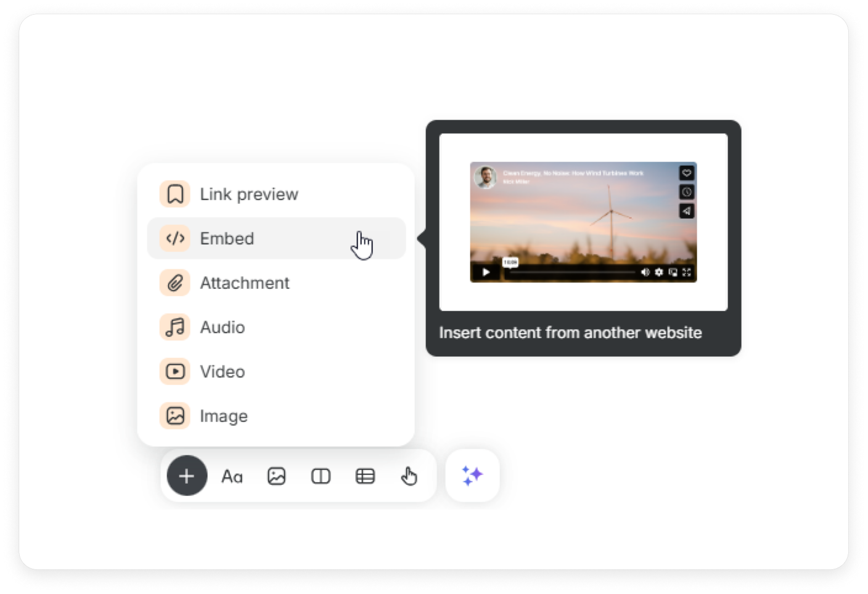Select the interactive pointer hand tool
The width and height of the screenshot is (868, 594).
[x=409, y=476]
